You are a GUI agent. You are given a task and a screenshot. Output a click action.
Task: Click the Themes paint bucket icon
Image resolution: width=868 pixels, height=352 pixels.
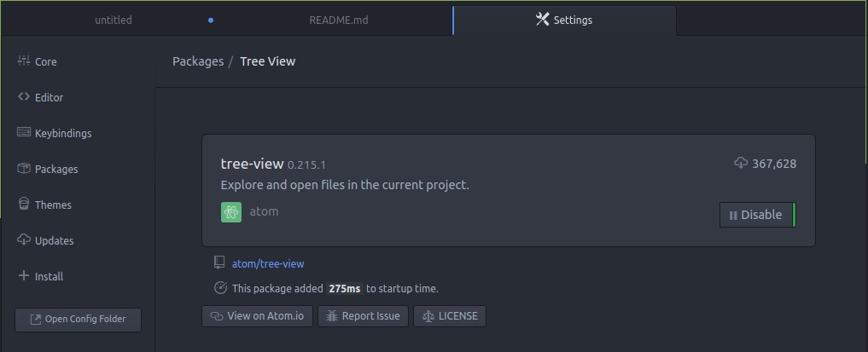[23, 204]
